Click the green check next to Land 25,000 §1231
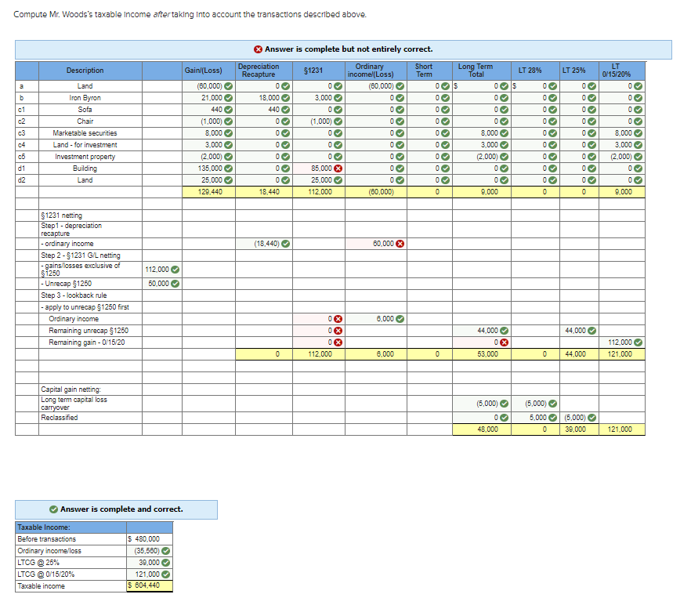 click(338, 180)
